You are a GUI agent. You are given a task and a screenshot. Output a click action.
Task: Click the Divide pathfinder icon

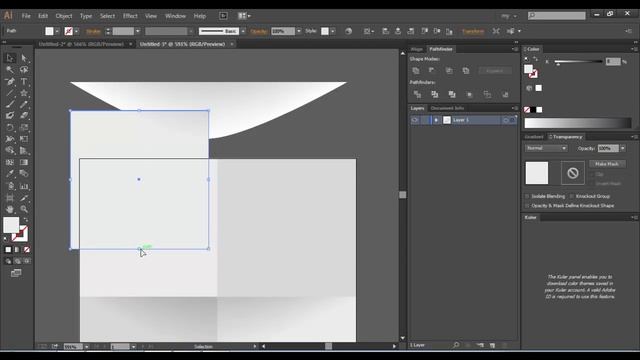tap(417, 94)
